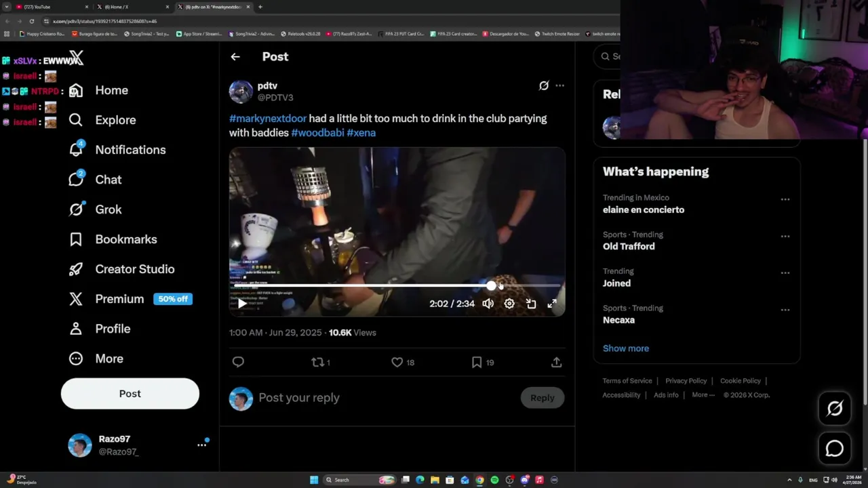Click the floating chat bubble button
The height and width of the screenshot is (488, 868).
coord(835,448)
